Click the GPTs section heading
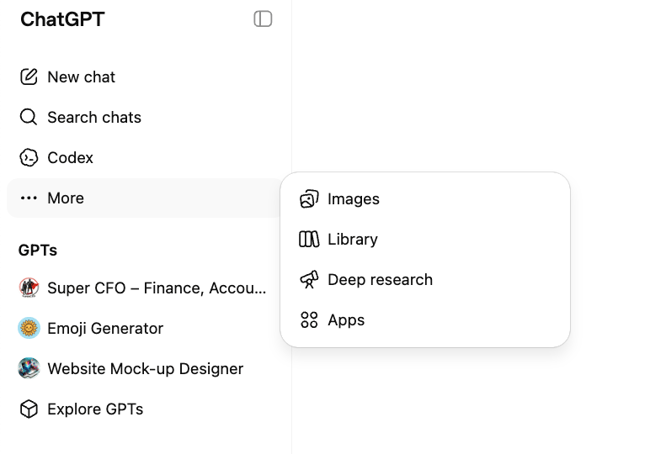The image size is (650, 454). 38,250
